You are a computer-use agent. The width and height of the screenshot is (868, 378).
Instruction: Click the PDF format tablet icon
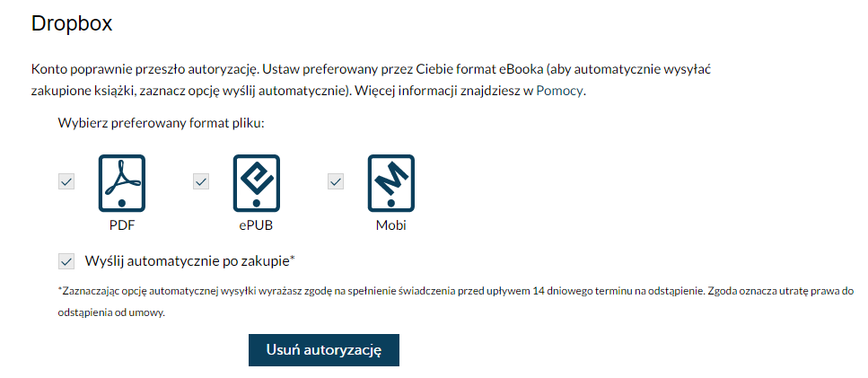[x=122, y=183]
